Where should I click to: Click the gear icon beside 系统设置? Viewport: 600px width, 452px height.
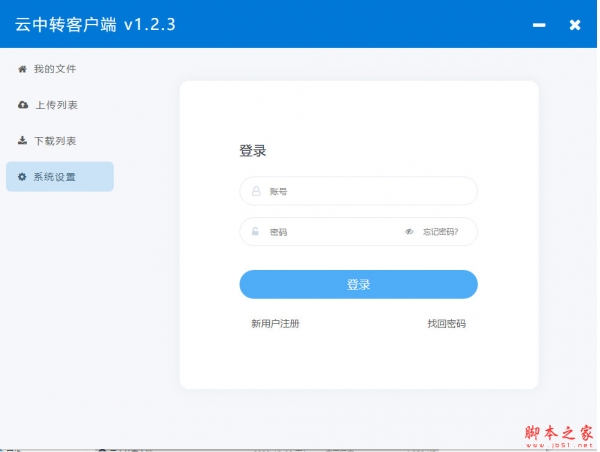pyautogui.click(x=22, y=176)
